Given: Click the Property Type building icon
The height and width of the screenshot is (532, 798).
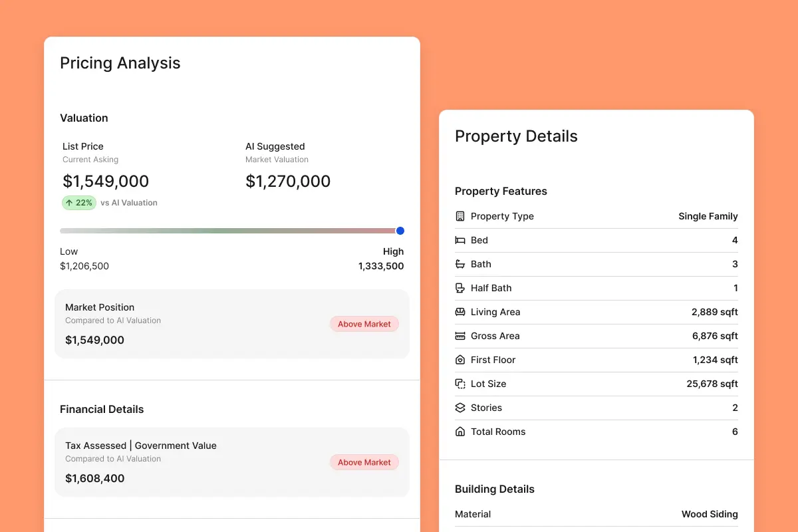Looking at the screenshot, I should pos(460,216).
